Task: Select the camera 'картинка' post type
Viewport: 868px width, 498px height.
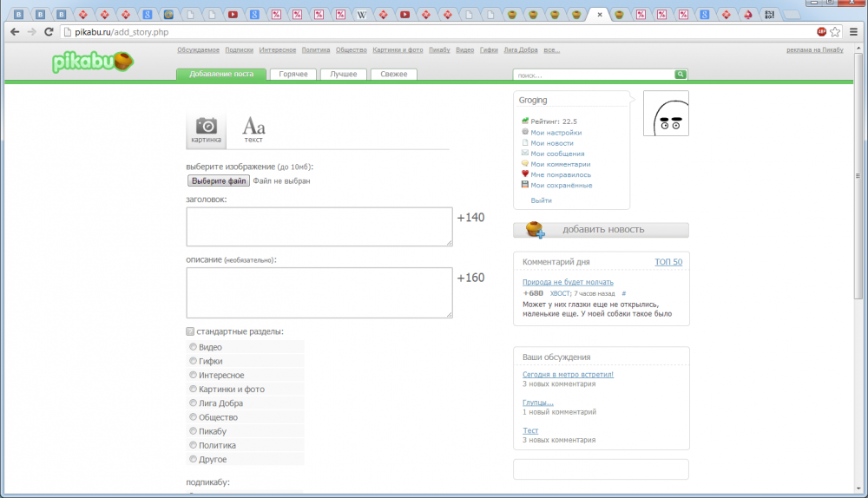Action: 206,129
